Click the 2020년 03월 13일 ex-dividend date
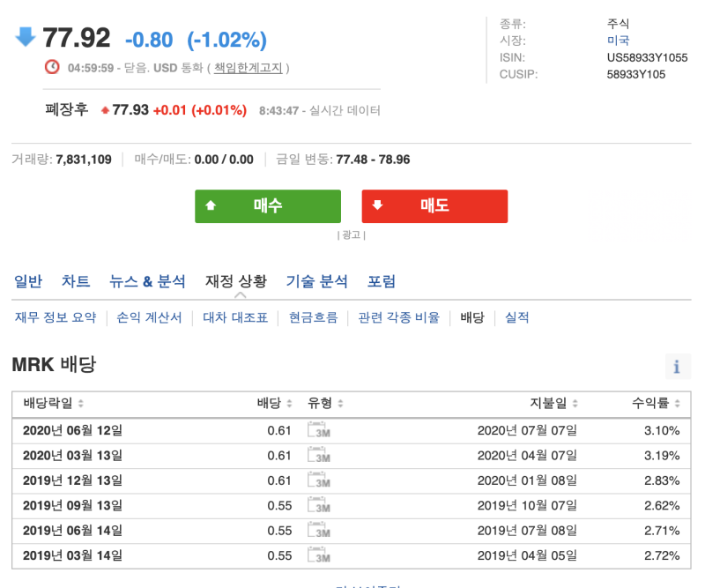The image size is (705, 588). point(72,456)
